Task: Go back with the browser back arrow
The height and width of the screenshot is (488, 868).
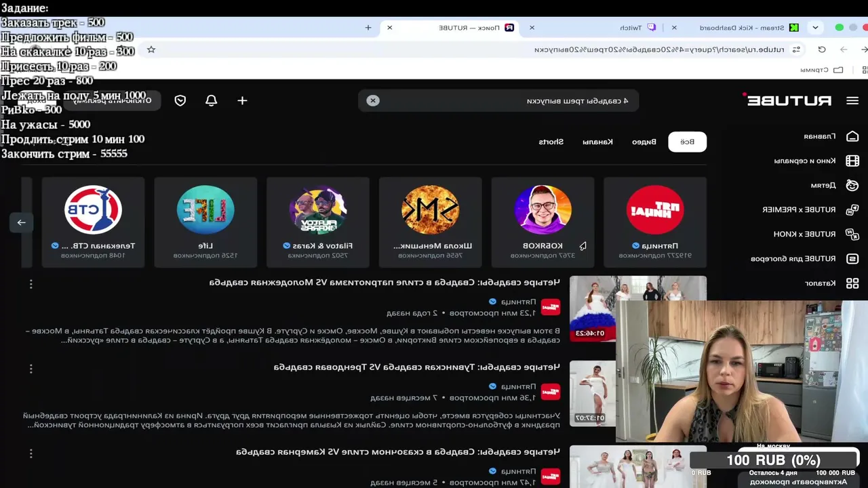Action: [x=864, y=49]
